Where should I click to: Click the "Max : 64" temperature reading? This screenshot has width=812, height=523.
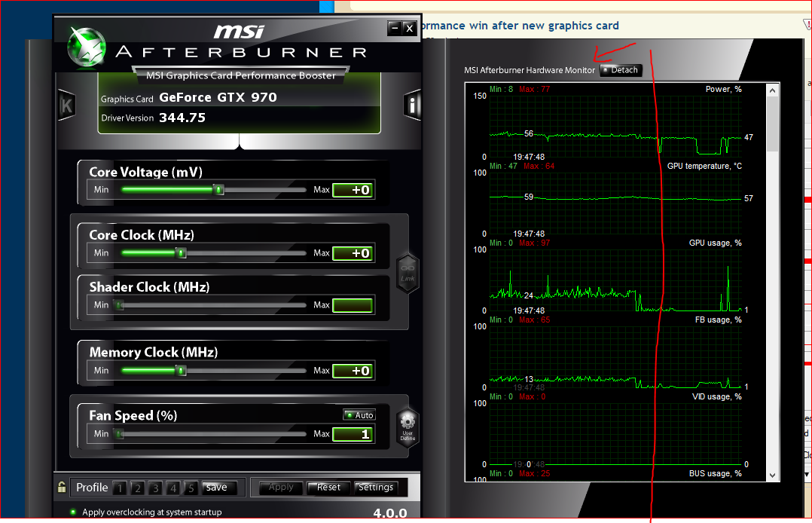[539, 166]
